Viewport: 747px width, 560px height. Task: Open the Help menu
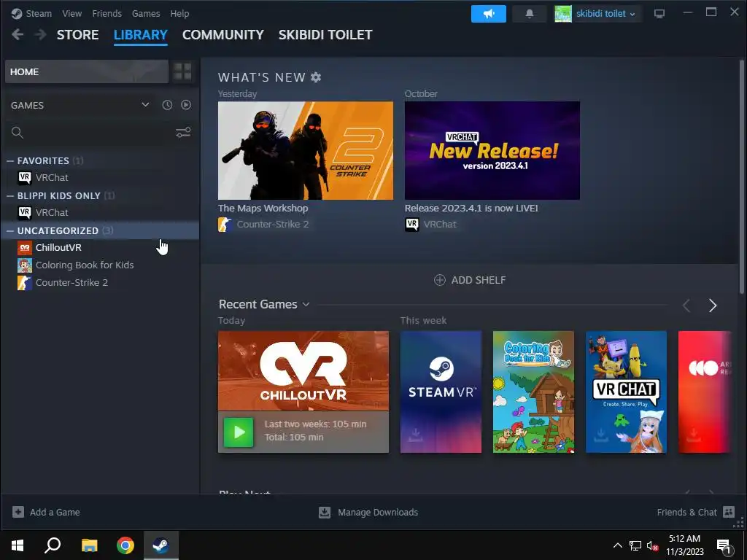(179, 13)
